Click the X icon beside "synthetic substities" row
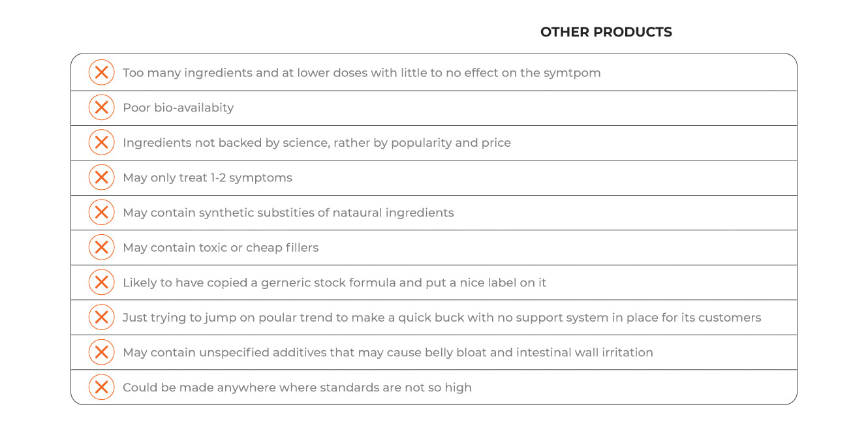This screenshot has height=424, width=868. 101,212
